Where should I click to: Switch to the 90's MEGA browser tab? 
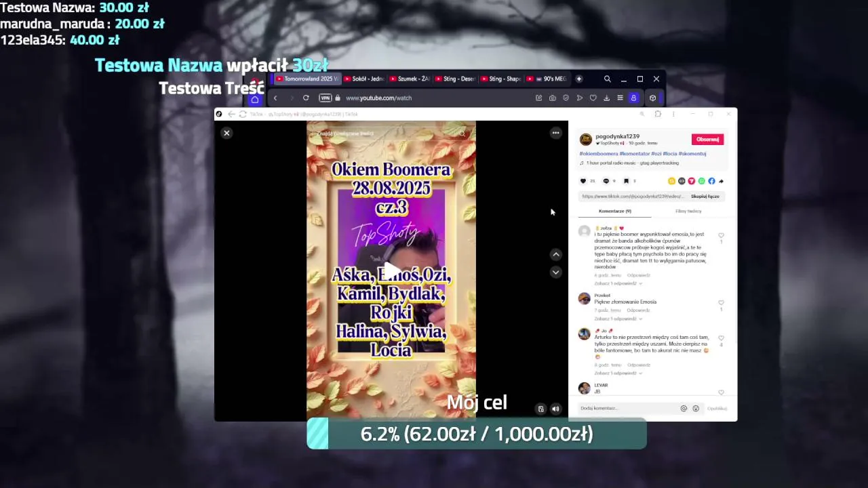pos(546,79)
